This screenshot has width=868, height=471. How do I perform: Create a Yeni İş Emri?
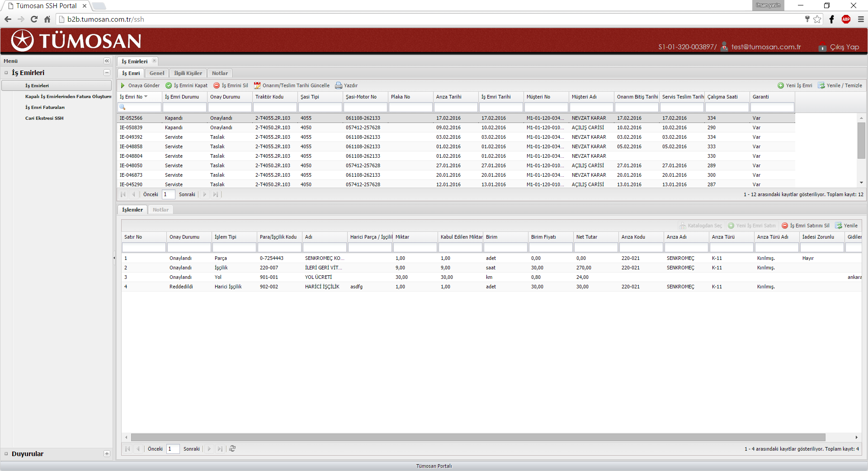click(x=795, y=85)
